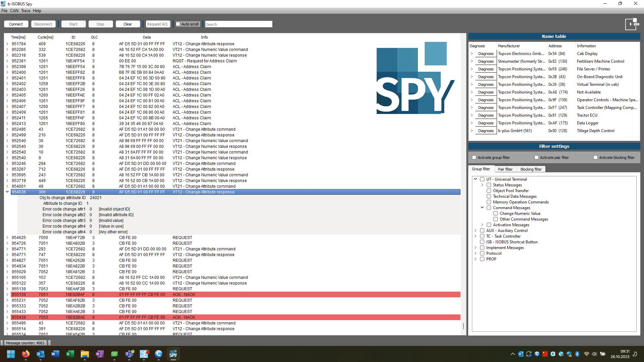Check the Change Numeric Value checkbox

[x=495, y=214]
